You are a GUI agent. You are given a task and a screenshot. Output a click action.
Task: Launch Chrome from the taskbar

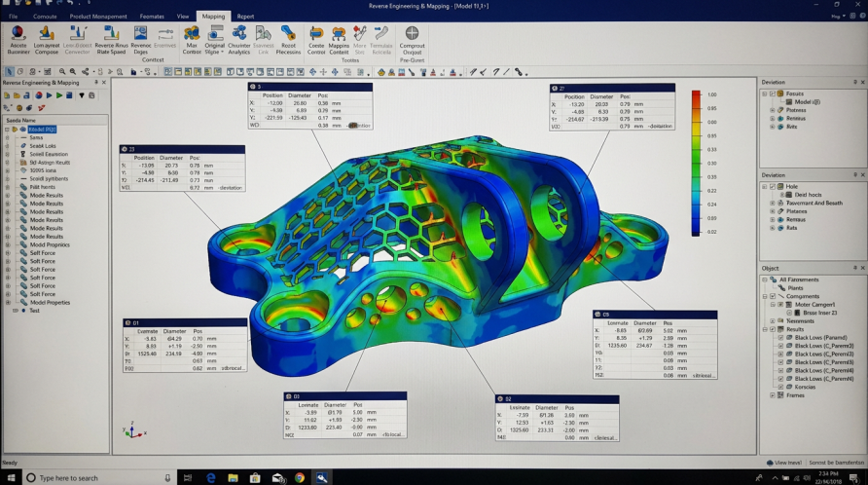300,478
